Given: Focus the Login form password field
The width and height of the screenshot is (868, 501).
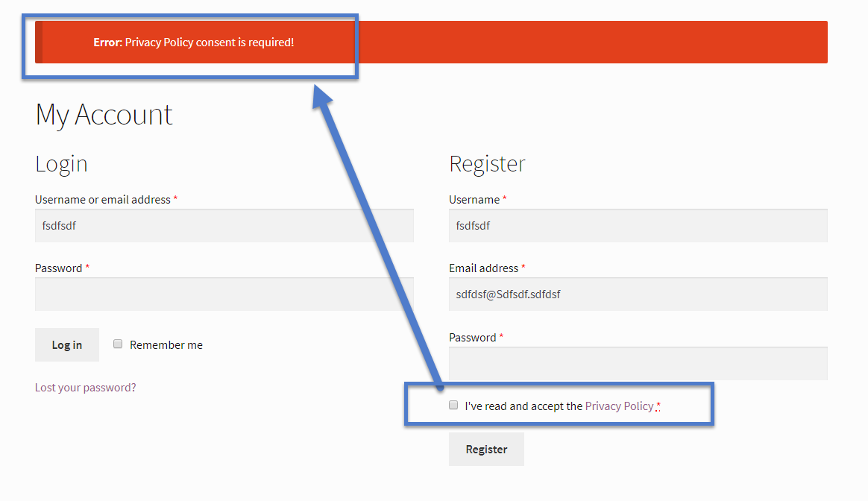Looking at the screenshot, I should coord(224,294).
